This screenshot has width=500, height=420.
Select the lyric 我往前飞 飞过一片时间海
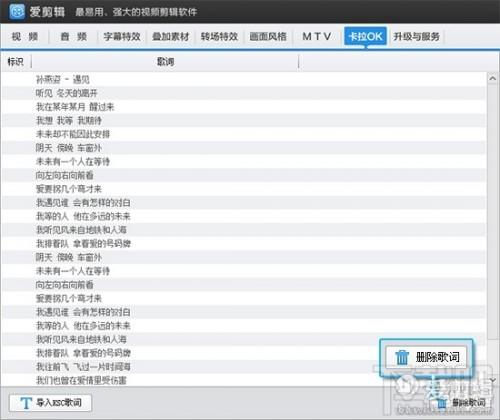243,367
